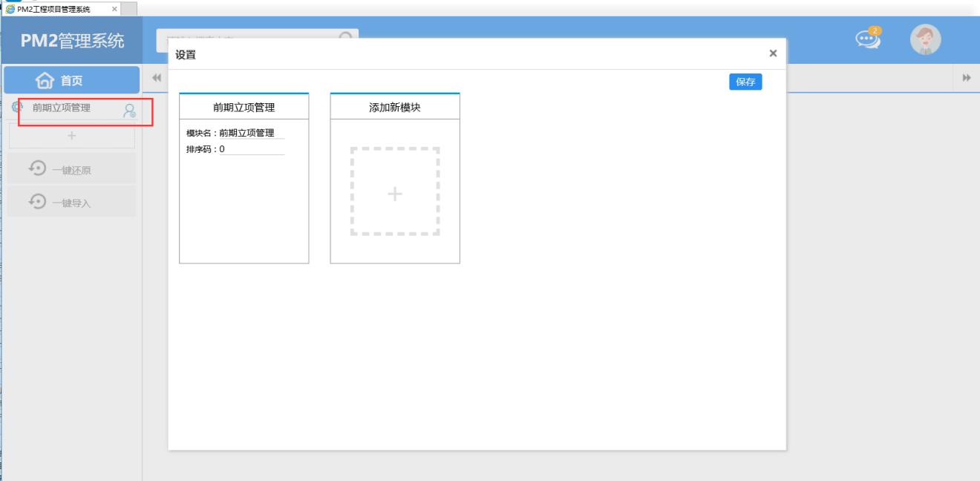The image size is (980, 481).
Task: Click the 模块名 input field
Action: pyautogui.click(x=251, y=133)
